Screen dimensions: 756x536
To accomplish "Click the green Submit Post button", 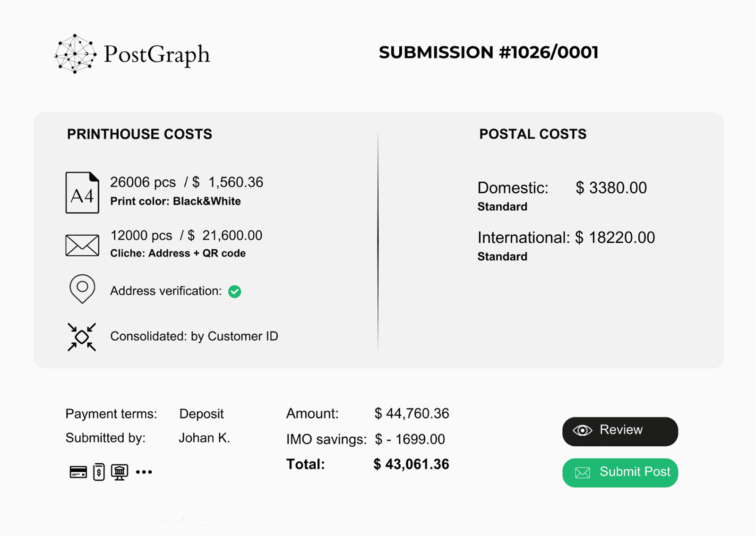I will tap(620, 472).
